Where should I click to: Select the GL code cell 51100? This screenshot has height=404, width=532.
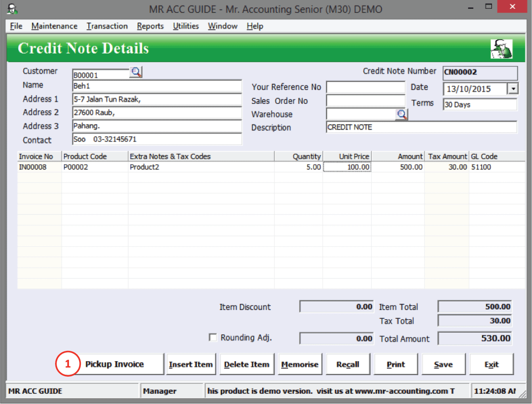[497, 167]
